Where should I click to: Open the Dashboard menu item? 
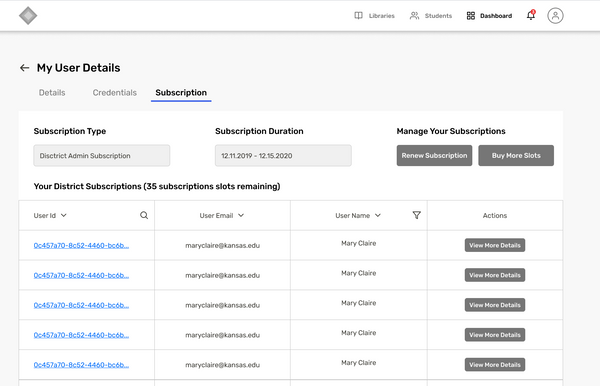496,16
